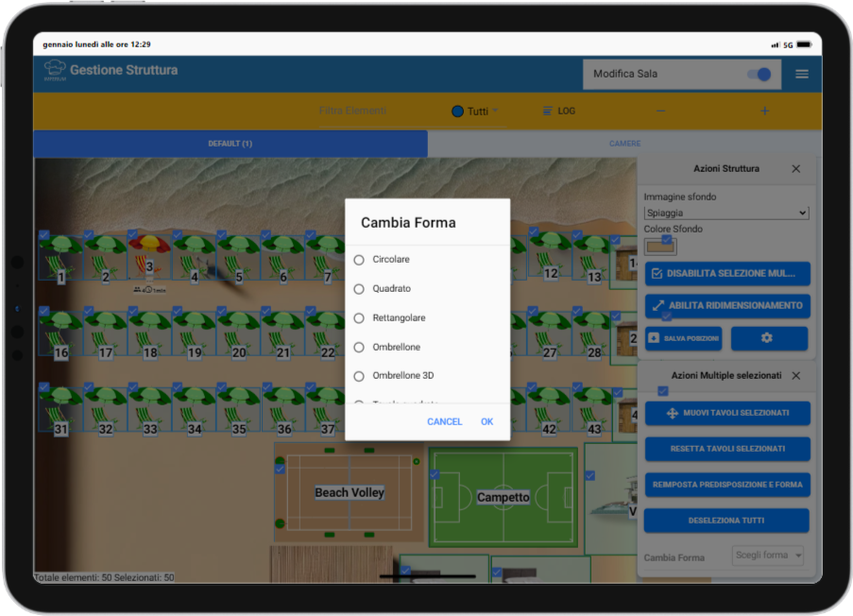The width and height of the screenshot is (853, 616).
Task: Close the Azioni Struttura panel
Action: point(795,169)
